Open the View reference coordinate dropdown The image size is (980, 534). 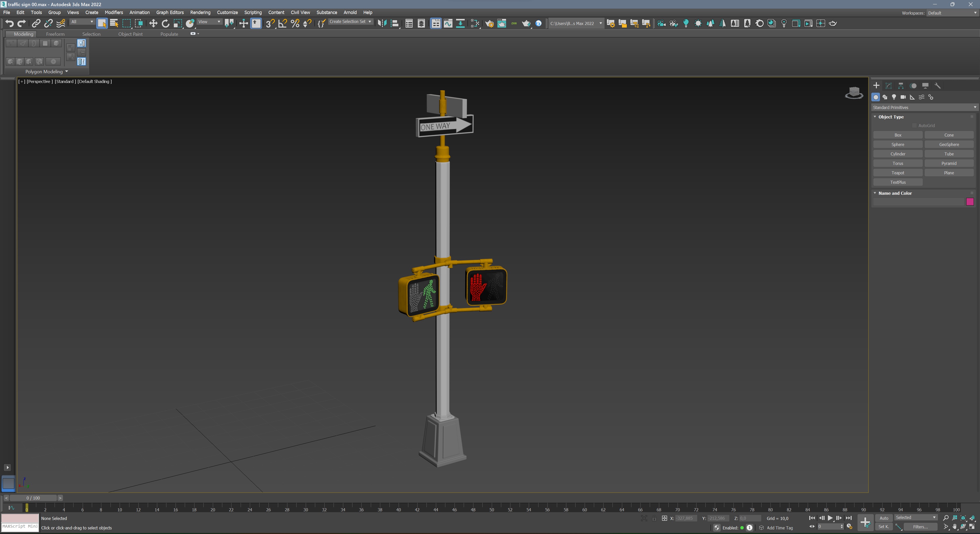209,22
